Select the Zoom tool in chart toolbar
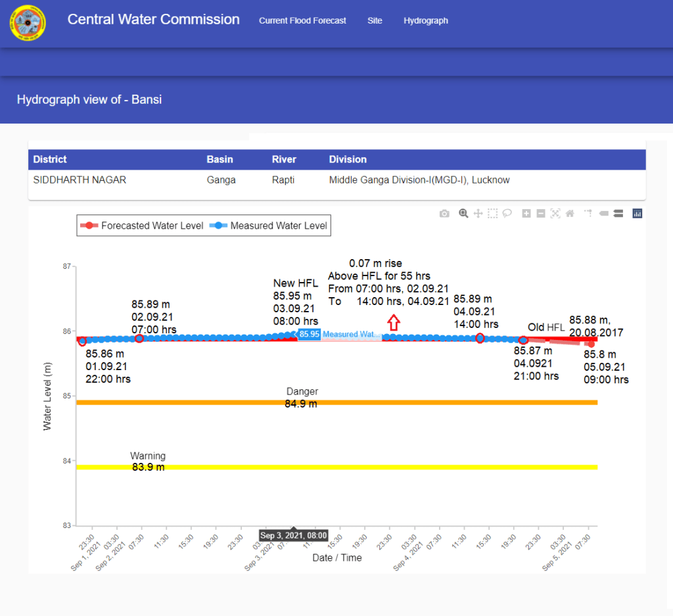The height and width of the screenshot is (616, 673). coord(463,214)
